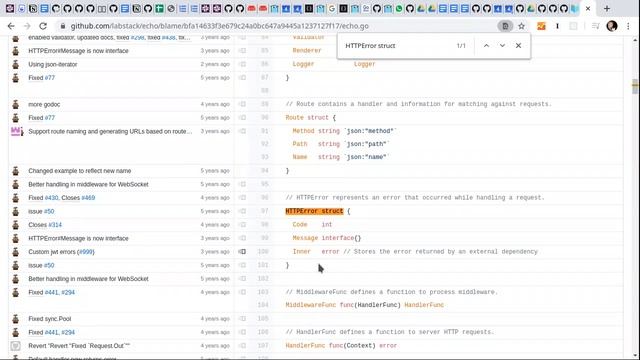Open issue #469 link
This screenshot has width=640, height=360.
pyautogui.click(x=88, y=198)
